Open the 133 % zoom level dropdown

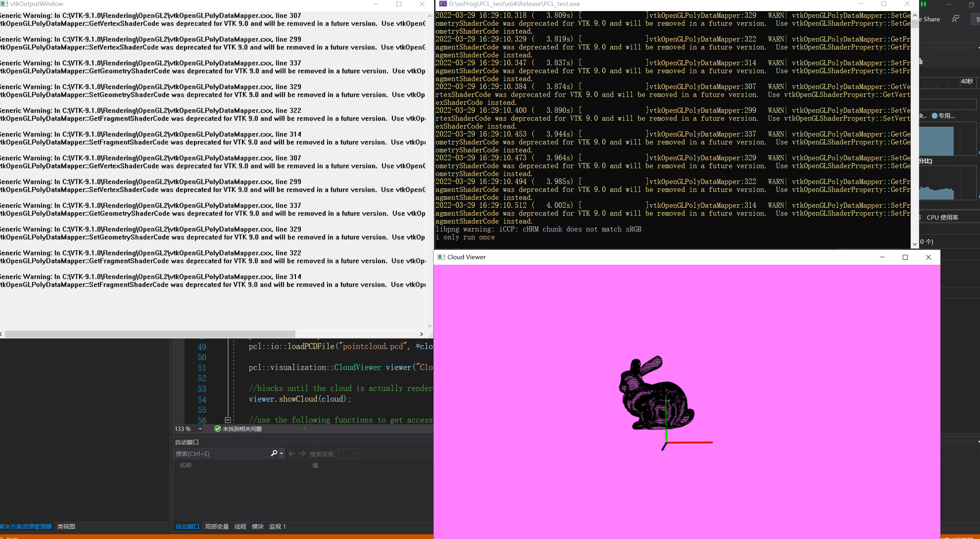pos(200,429)
